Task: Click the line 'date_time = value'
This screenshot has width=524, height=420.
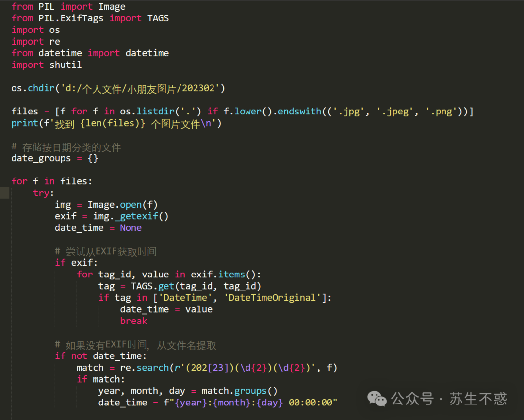Action: click(166, 309)
